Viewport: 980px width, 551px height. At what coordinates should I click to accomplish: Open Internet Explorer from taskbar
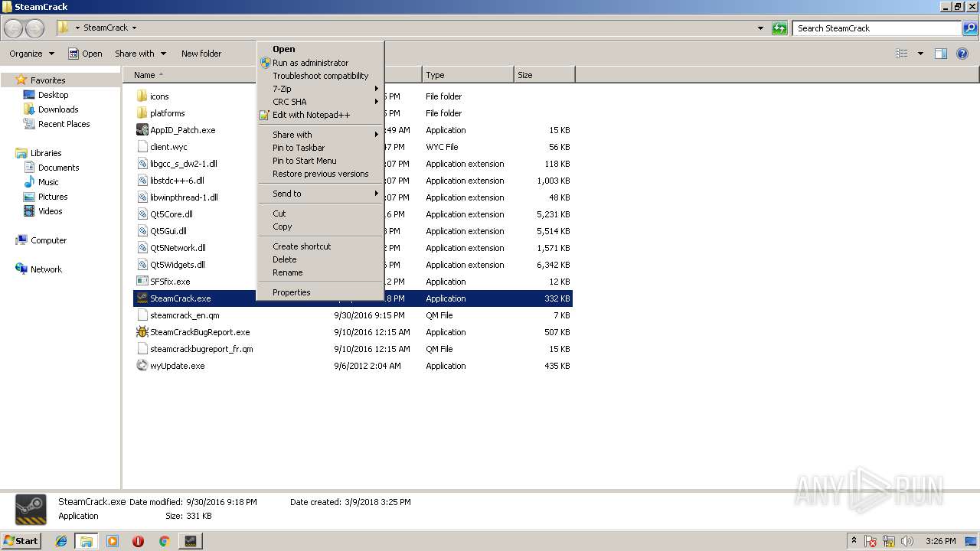click(62, 541)
